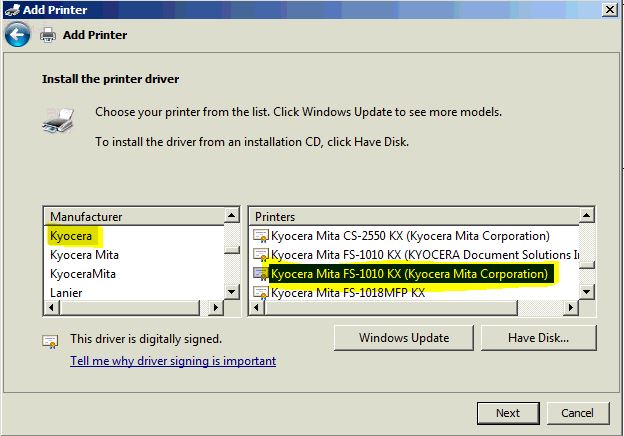Click the Printers column header

pyautogui.click(x=414, y=217)
